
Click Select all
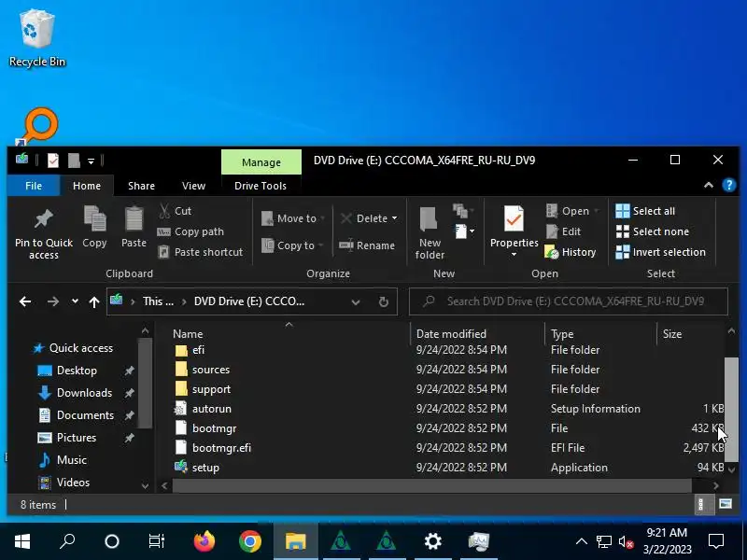[645, 211]
